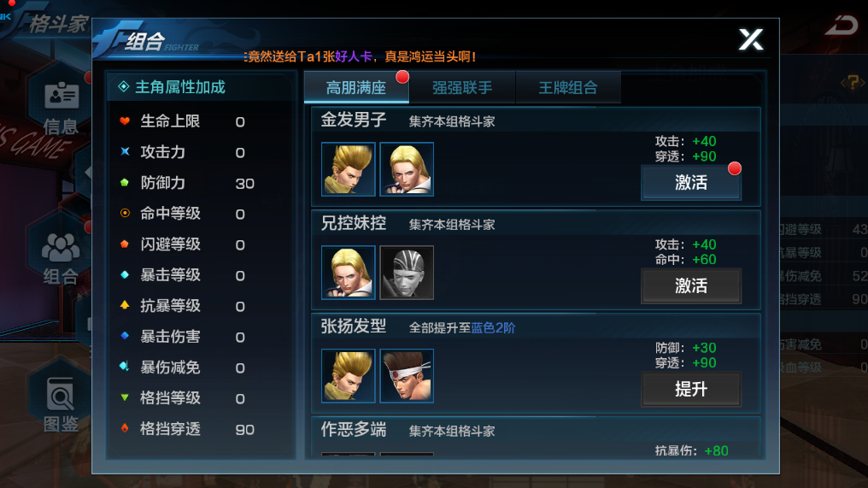Select first blond fighter portrait in 金发男子

click(x=349, y=169)
